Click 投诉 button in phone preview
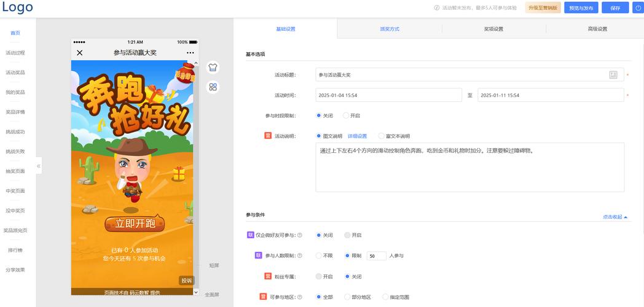The image size is (644, 307). click(186, 281)
